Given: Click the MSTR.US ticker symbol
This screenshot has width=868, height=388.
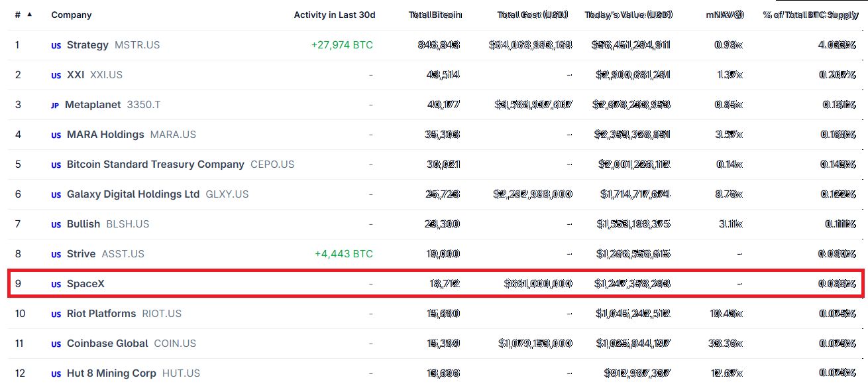Looking at the screenshot, I should (x=137, y=45).
